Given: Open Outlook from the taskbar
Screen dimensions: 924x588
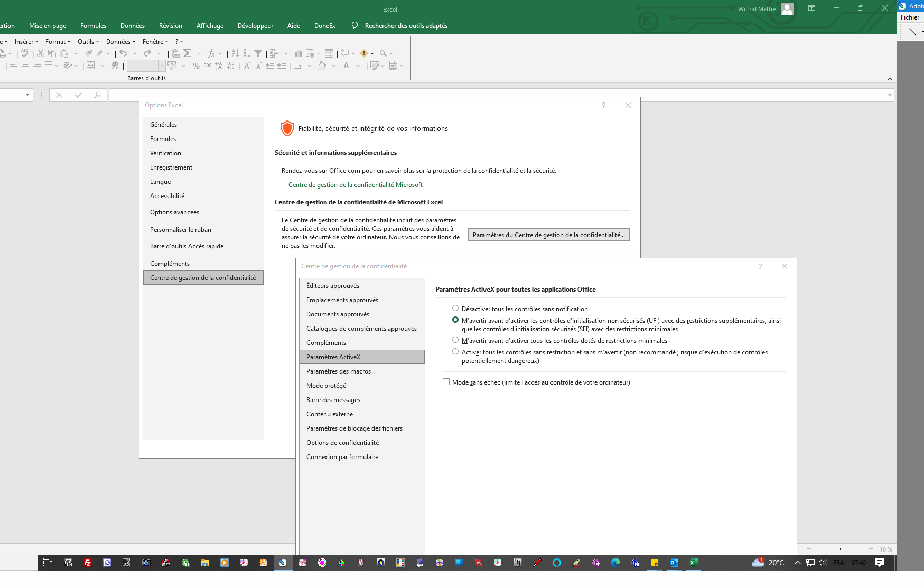Looking at the screenshot, I should pyautogui.click(x=674, y=563).
